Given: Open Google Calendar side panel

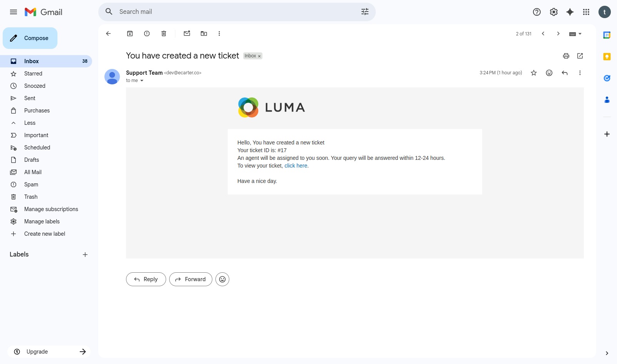Looking at the screenshot, I should 607,35.
